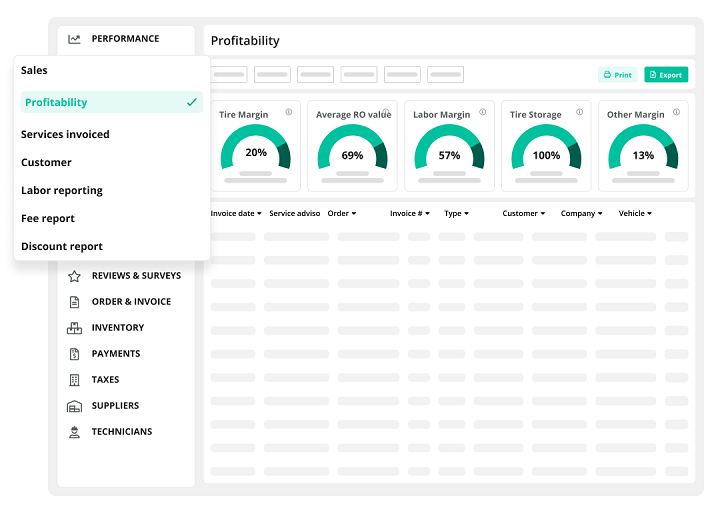Image resolution: width=720 pixels, height=516 pixels.
Task: Click the Performance chart icon
Action: point(74,39)
